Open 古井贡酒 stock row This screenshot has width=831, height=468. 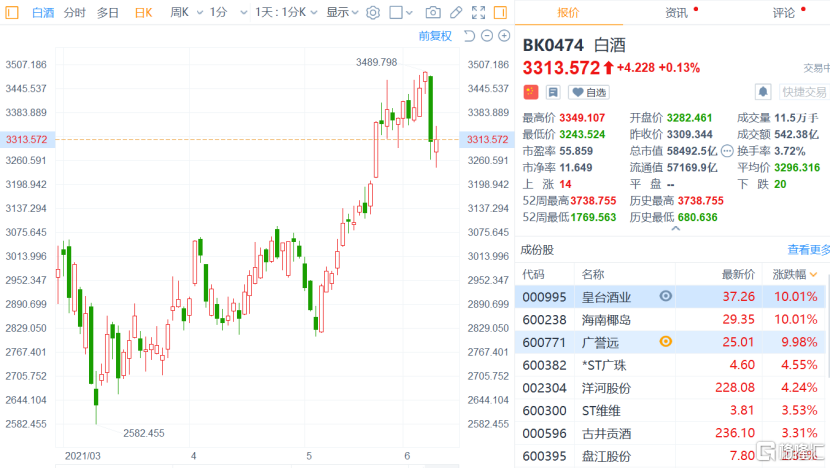tap(670, 433)
